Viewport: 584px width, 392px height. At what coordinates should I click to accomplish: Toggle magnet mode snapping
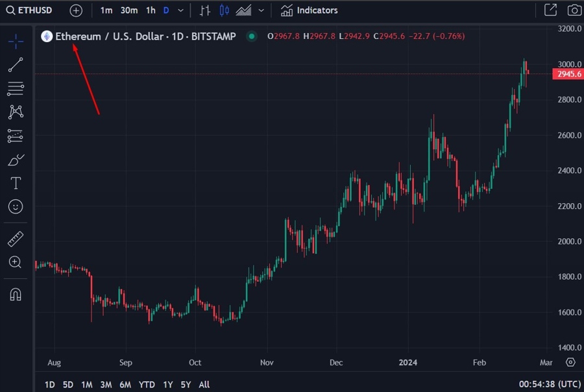coord(16,294)
